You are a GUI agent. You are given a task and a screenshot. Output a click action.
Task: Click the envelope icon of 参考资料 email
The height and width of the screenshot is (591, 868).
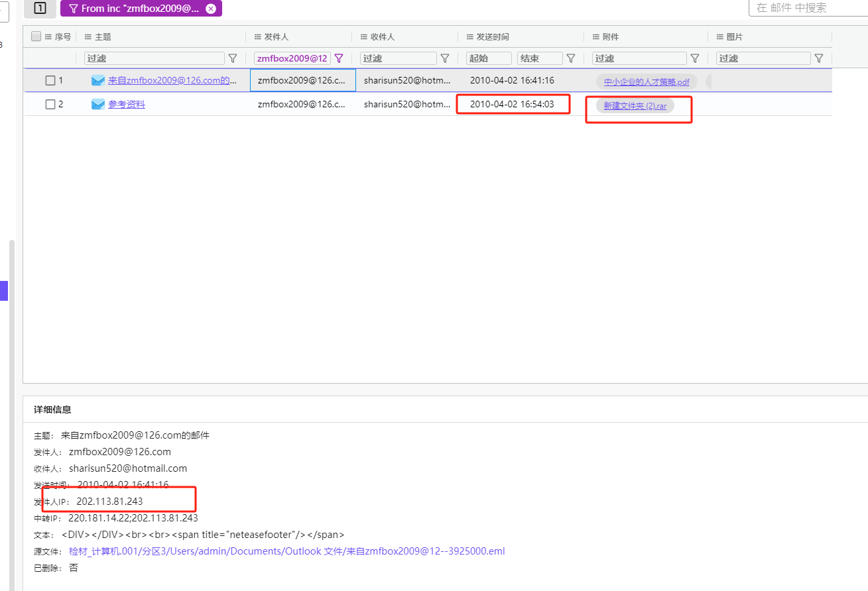click(98, 104)
